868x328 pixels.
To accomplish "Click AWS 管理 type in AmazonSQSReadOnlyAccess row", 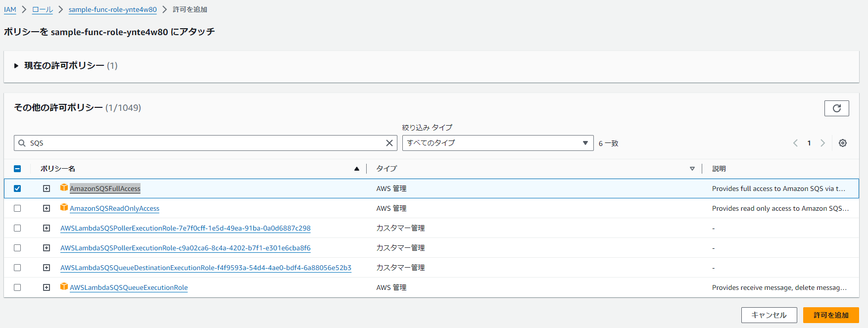I will tap(391, 208).
